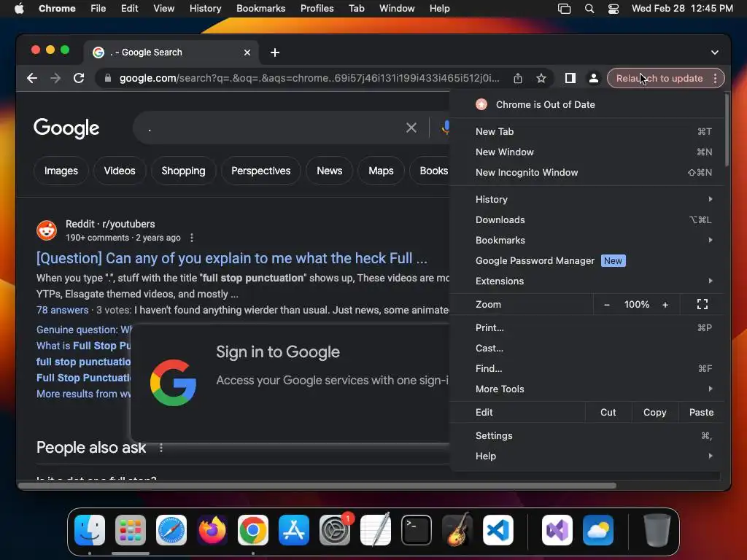747x560 pixels.
Task: Filter results by Images
Action: pos(61,171)
